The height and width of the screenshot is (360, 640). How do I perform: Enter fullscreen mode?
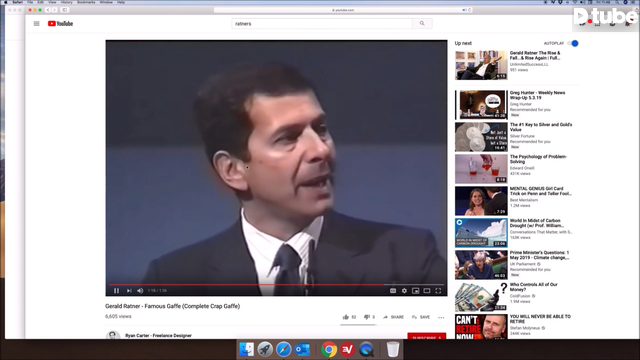coord(438,291)
